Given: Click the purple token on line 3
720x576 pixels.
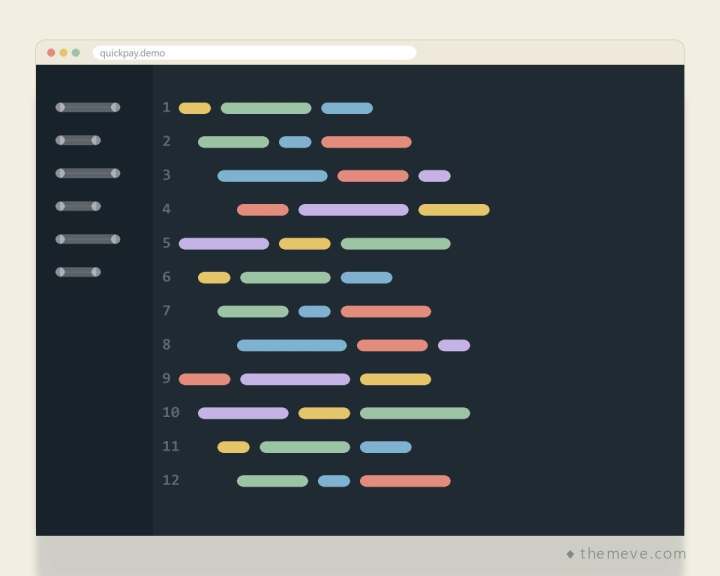Looking at the screenshot, I should 434,176.
